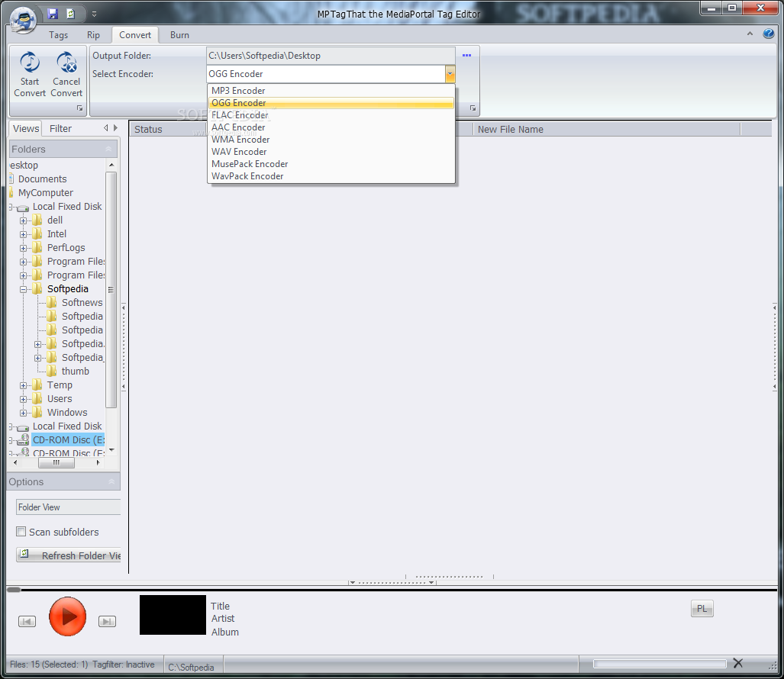Collapse the Options panel header chevron
The width and height of the screenshot is (784, 679).
(111, 481)
